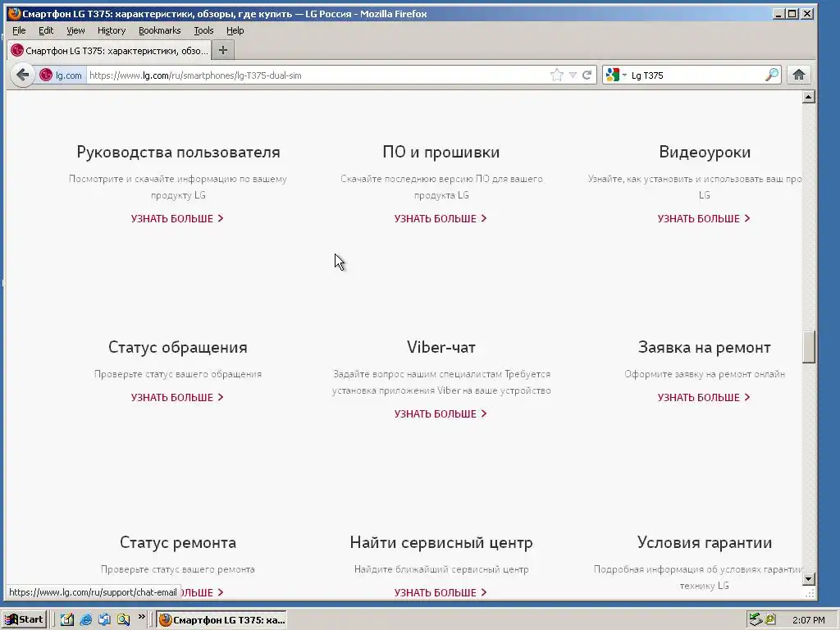Click the Найти сервисный центр heading
Image resolution: width=840 pixels, height=630 pixels.
441,542
